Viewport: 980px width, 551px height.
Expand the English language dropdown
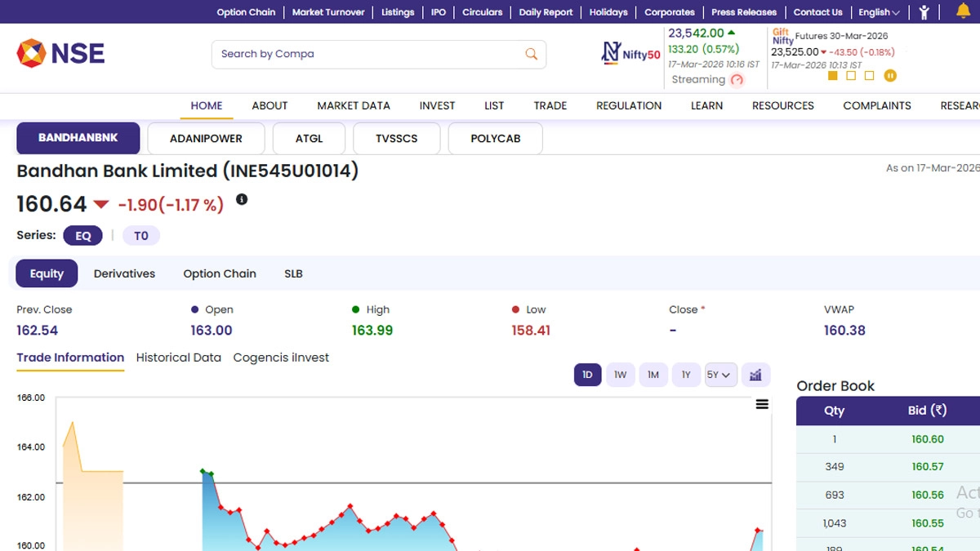pos(879,12)
